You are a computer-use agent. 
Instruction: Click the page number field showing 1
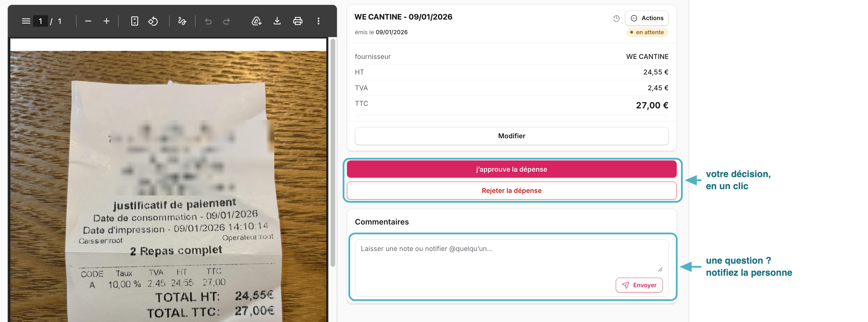click(40, 21)
